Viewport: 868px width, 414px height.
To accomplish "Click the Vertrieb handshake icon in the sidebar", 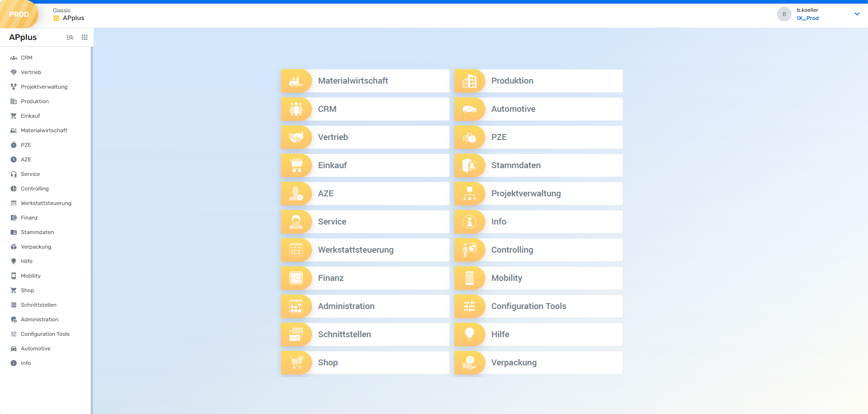I will (14, 72).
